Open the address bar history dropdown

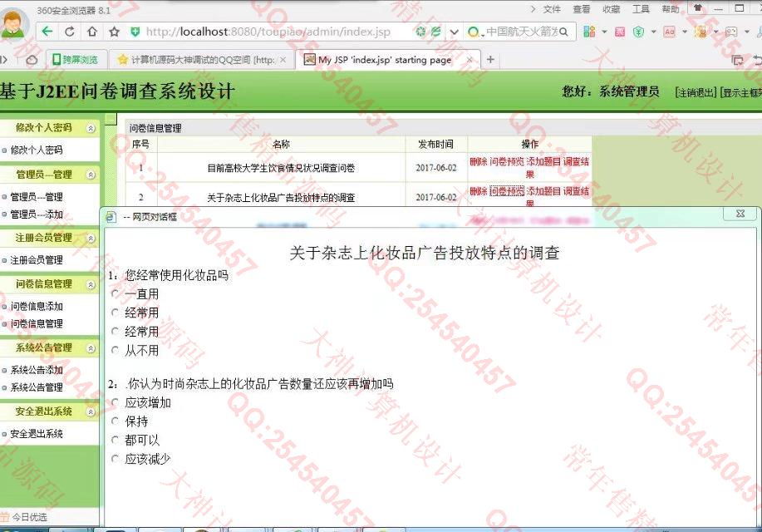click(x=454, y=32)
